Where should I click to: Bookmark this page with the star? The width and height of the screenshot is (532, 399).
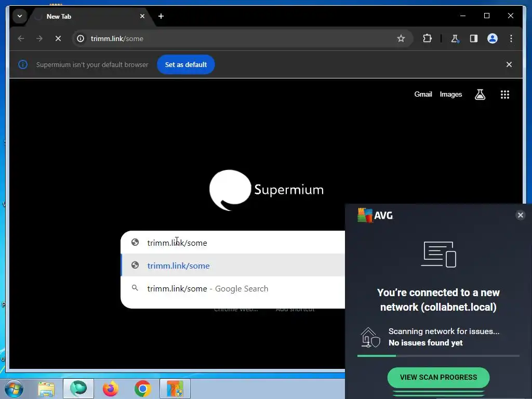tap(401, 38)
